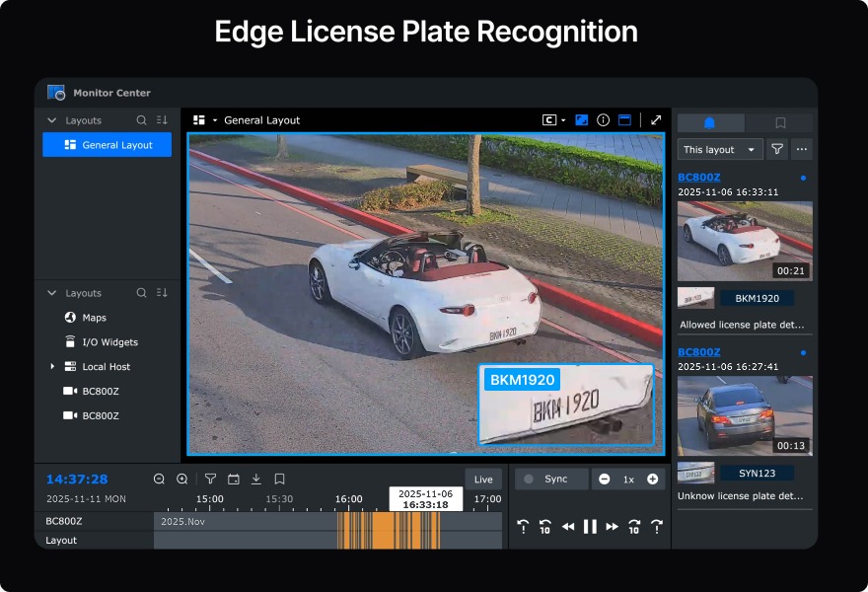The width and height of the screenshot is (868, 592).
Task: Open the alert panel filter icon
Action: pyautogui.click(x=777, y=150)
